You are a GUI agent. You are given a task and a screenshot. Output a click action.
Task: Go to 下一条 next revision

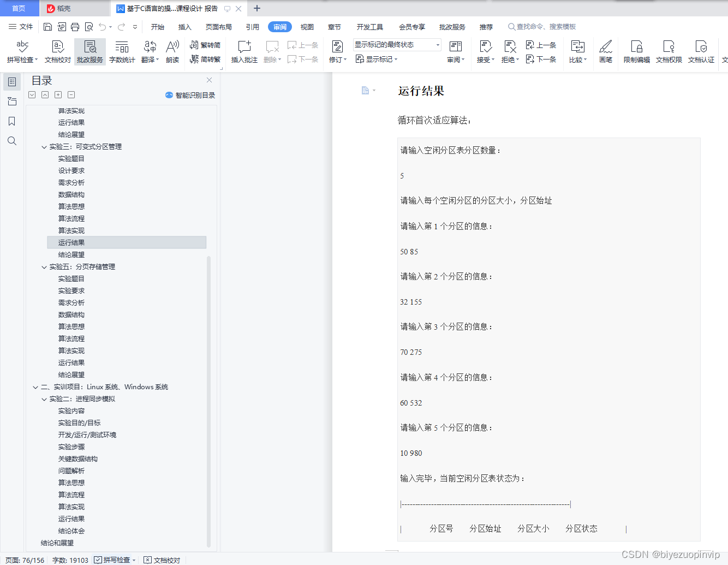click(541, 60)
